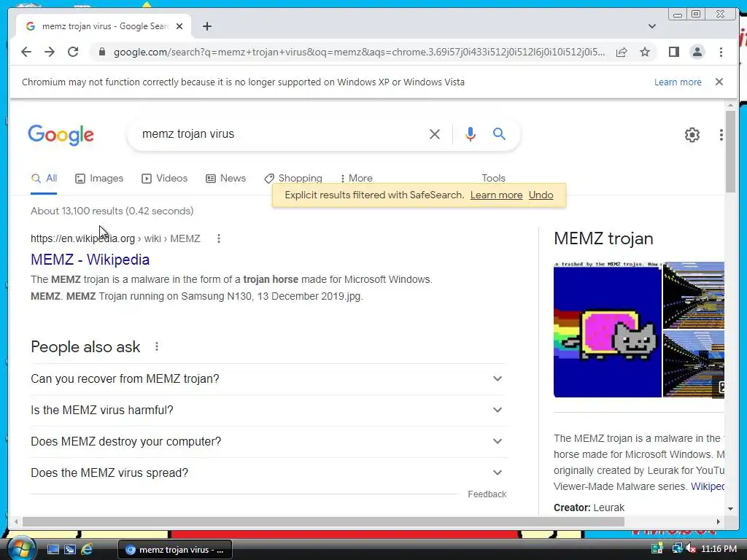Open People also ask options dots

click(157, 346)
